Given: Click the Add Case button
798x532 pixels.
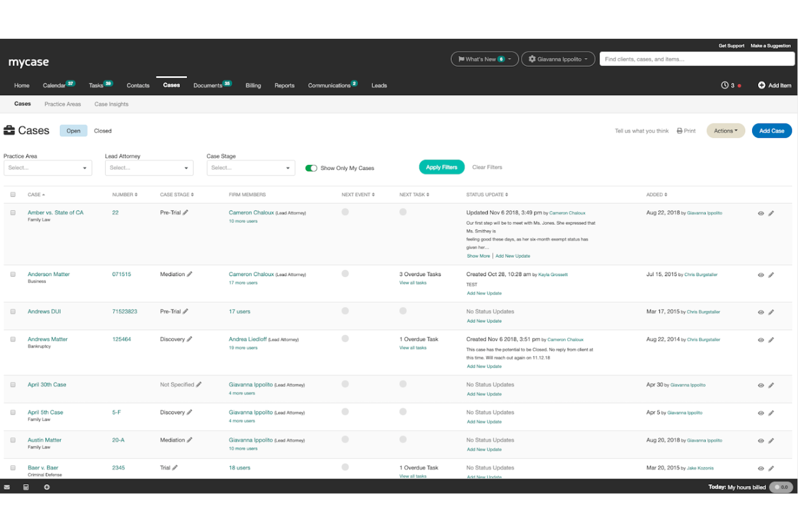Looking at the screenshot, I should tap(772, 131).
